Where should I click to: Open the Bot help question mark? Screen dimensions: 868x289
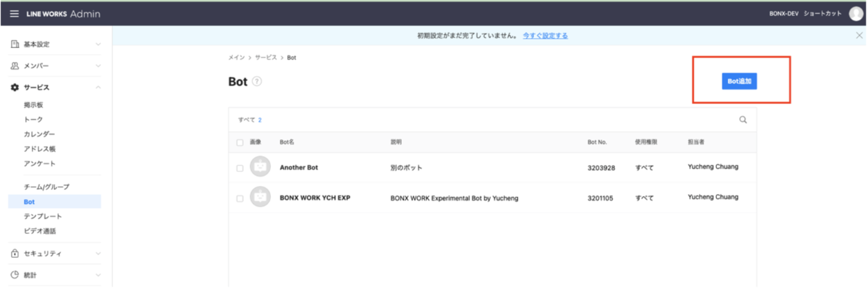tap(257, 81)
